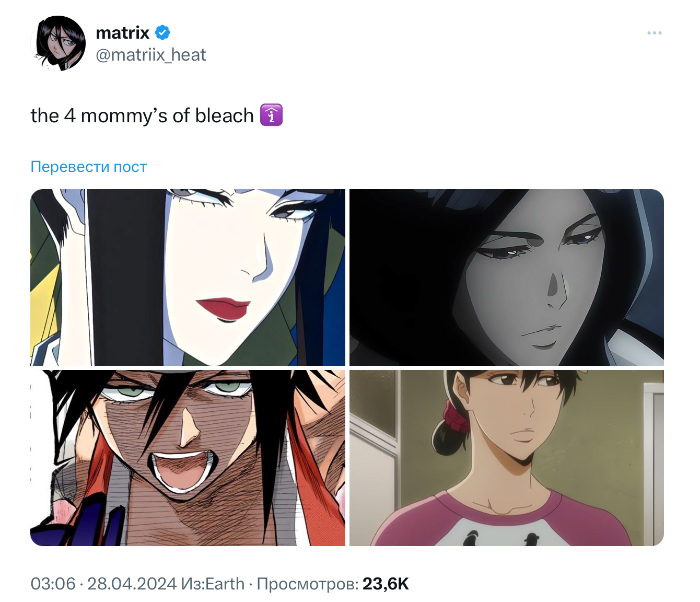Click the "Просмотров:" views label
The width and height of the screenshot is (700, 602).
click(307, 584)
